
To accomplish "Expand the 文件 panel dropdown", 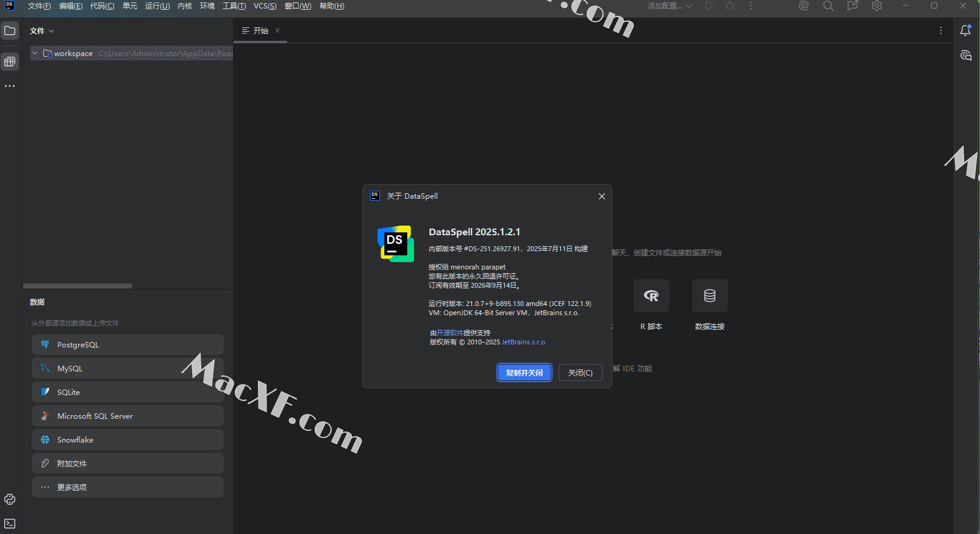I will coord(42,30).
